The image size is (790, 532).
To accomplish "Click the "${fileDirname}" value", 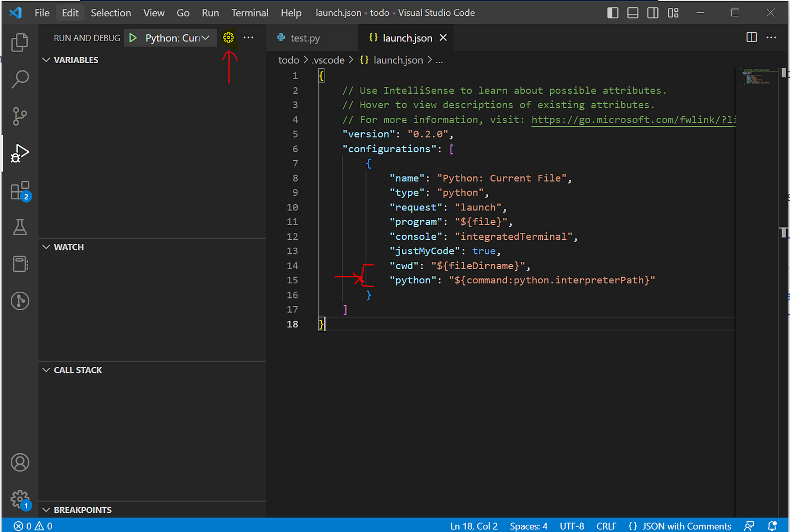I will coord(479,266).
